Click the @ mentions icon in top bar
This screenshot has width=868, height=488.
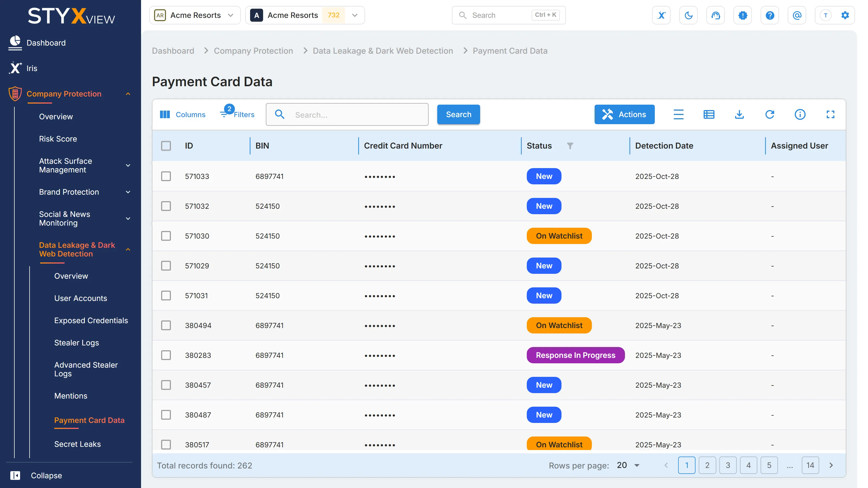click(x=797, y=15)
